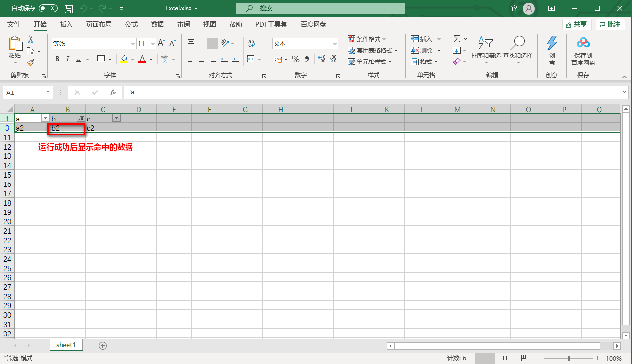632x364 pixels.
Task: Click the 删除 cells button
Action: click(422, 50)
